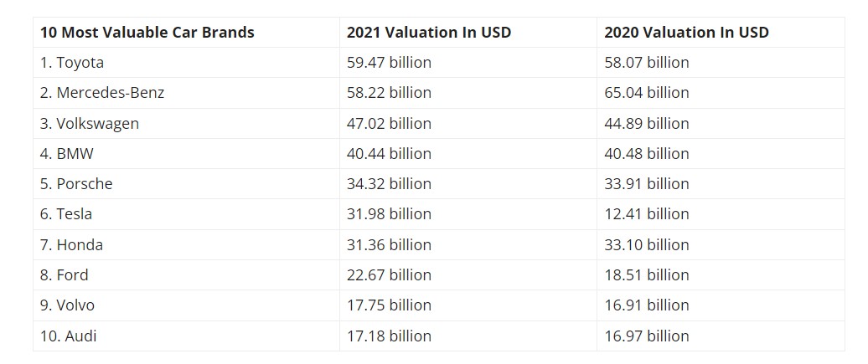
Task: Click the "10. Audi" brand cell
Action: pyautogui.click(x=69, y=336)
